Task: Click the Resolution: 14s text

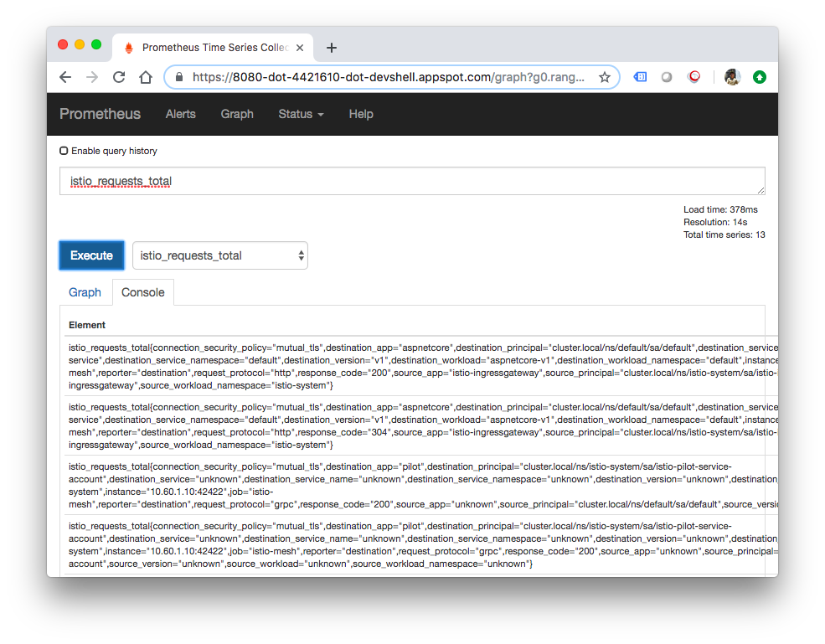Action: [715, 223]
